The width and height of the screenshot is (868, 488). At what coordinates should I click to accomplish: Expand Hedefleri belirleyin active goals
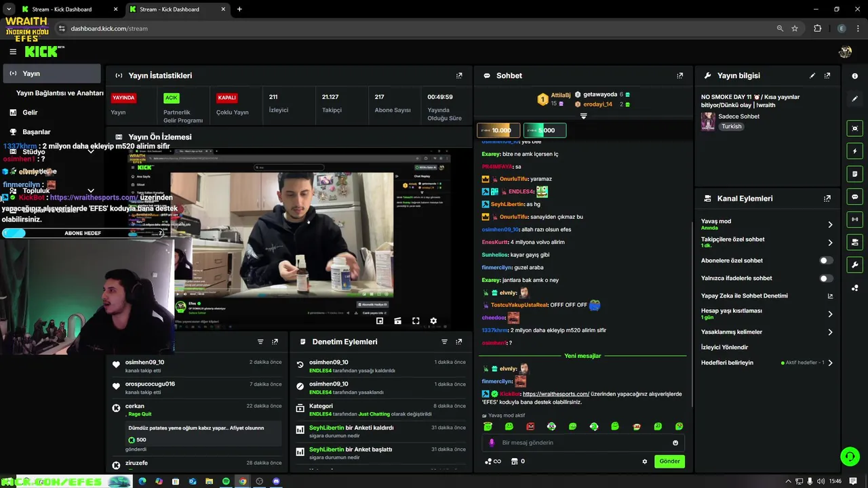tap(830, 363)
